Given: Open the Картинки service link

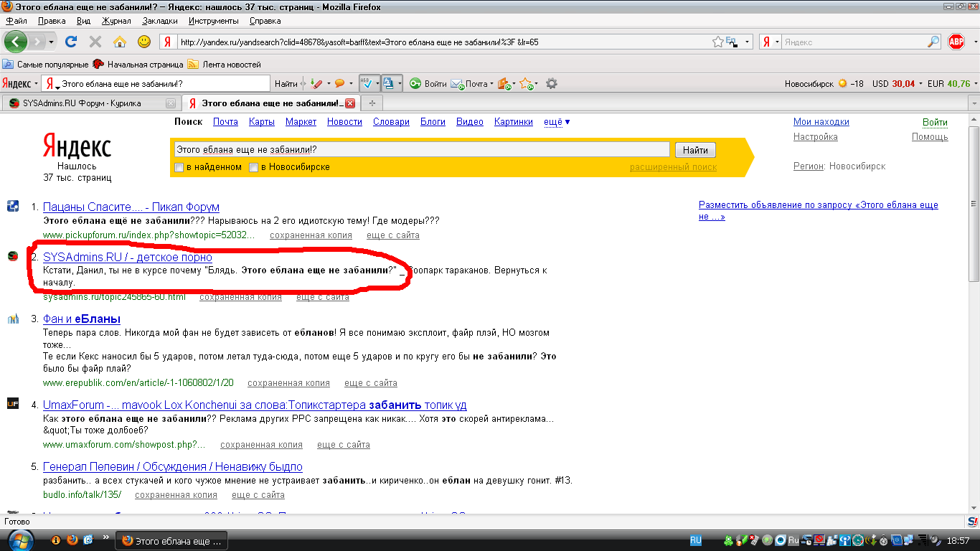Looking at the screenshot, I should pyautogui.click(x=514, y=122).
